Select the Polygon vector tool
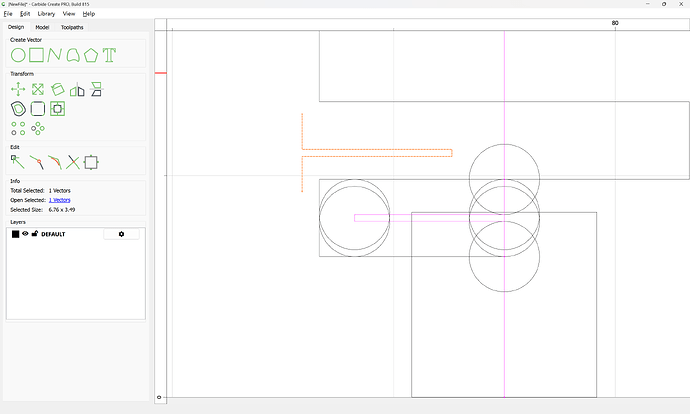The image size is (690, 414). tap(91, 55)
